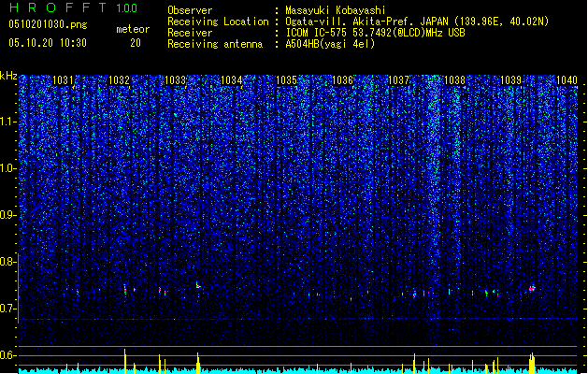Click the tall yellow intensity spike below 1032
This screenshot has height=374, width=588.
[125, 361]
